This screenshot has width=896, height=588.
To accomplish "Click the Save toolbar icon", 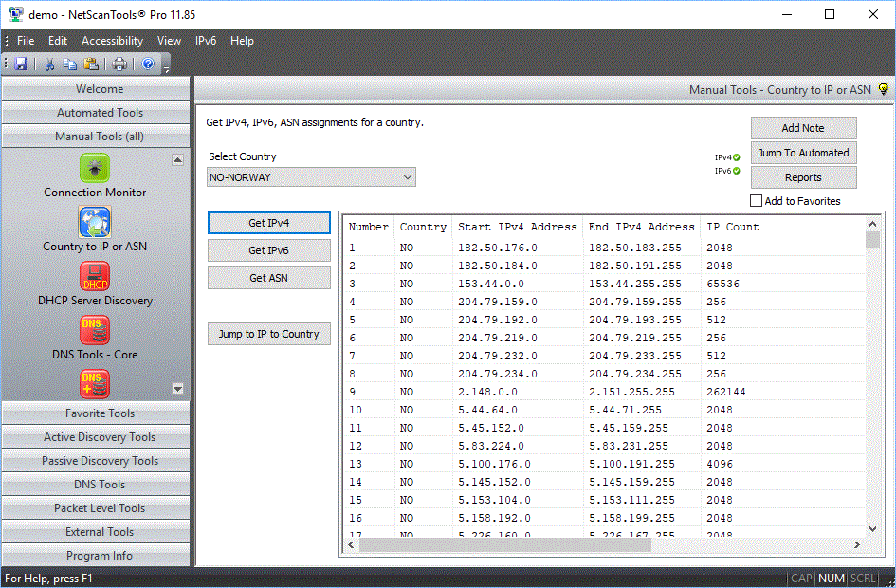I will click(x=21, y=64).
